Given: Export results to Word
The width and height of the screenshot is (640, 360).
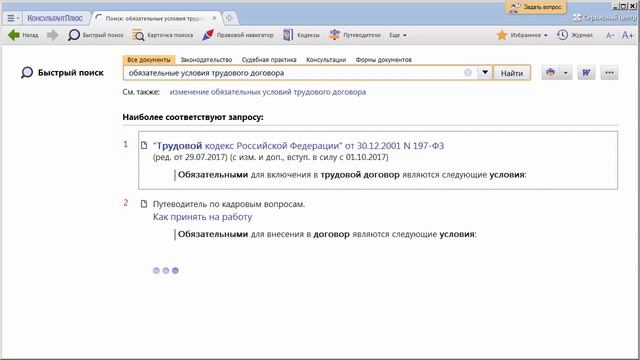Looking at the screenshot, I should pyautogui.click(x=586, y=73).
